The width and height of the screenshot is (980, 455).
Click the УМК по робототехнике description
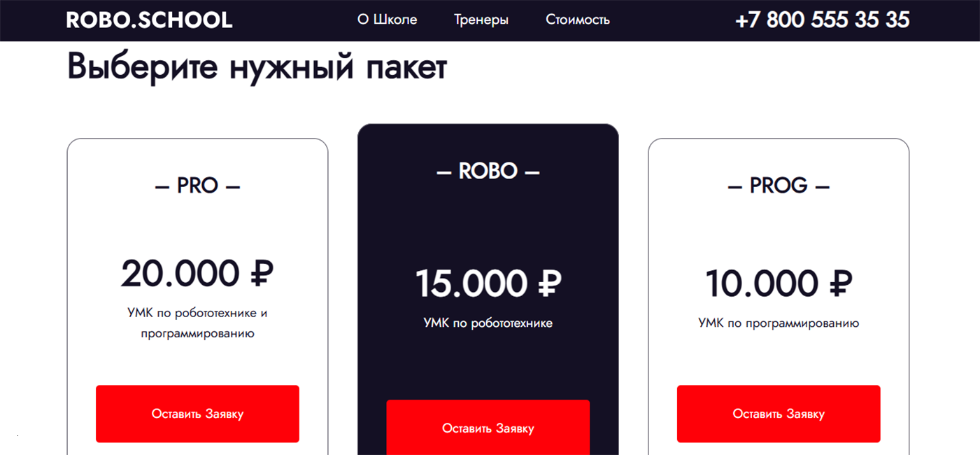point(488,323)
